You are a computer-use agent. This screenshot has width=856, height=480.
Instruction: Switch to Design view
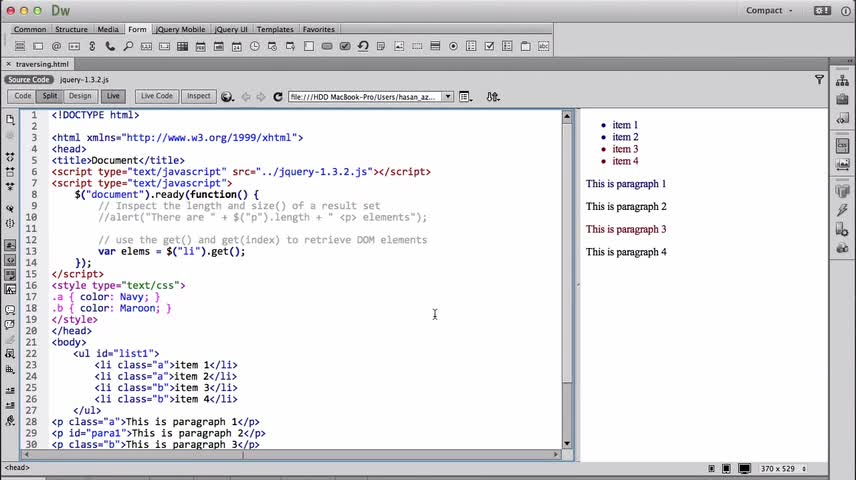(80, 96)
